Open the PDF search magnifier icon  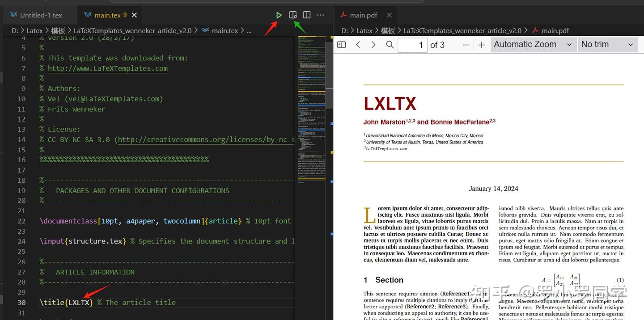390,44
